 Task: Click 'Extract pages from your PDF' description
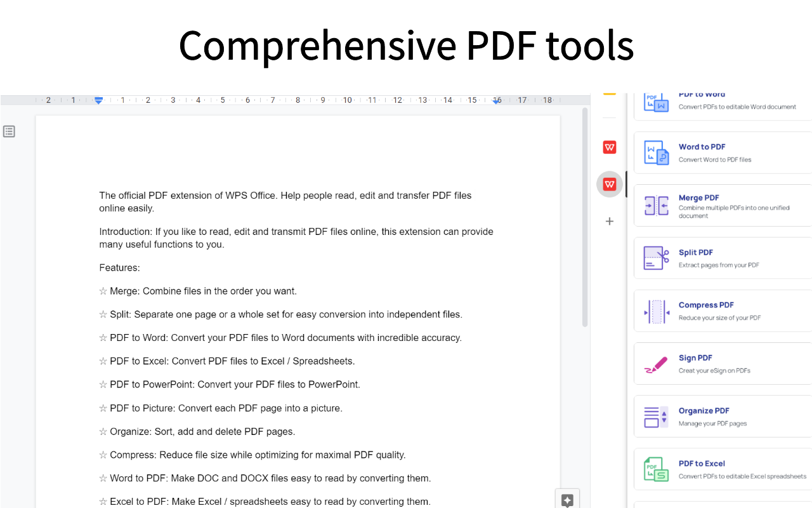[719, 265]
